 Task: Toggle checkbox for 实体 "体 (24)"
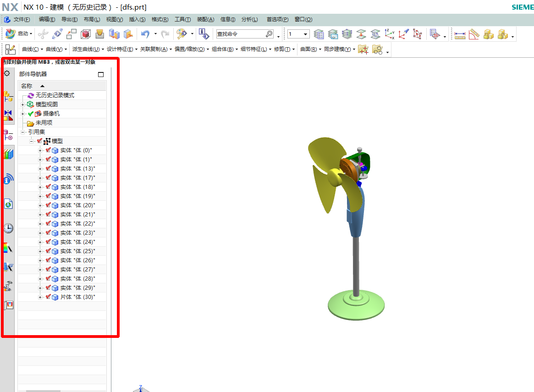click(49, 242)
